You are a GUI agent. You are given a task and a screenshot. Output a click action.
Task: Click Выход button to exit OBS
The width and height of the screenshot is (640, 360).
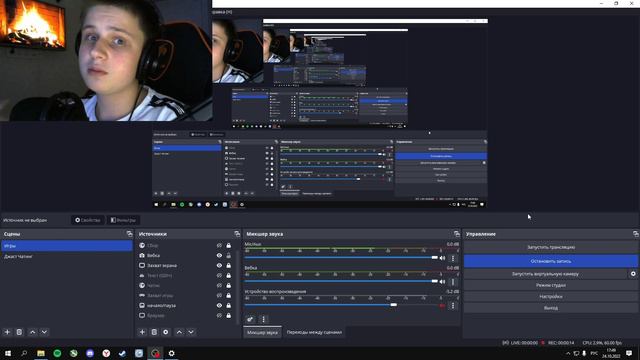(x=551, y=308)
